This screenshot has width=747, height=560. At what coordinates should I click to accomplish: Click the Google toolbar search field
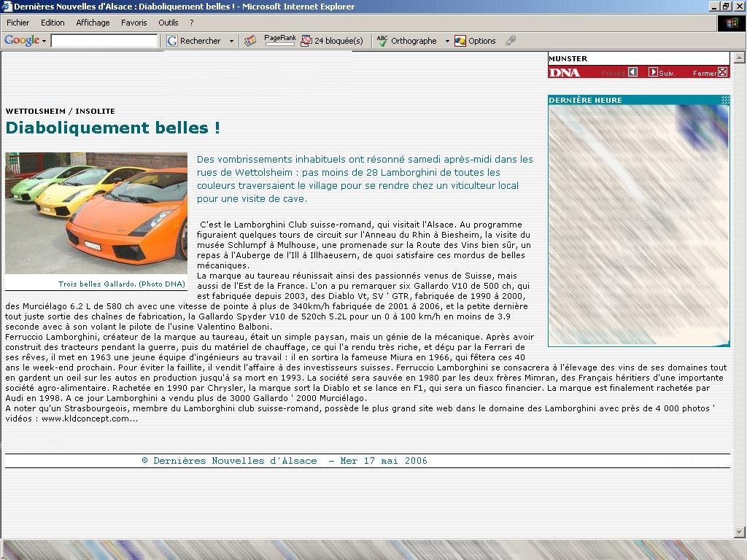(x=104, y=41)
